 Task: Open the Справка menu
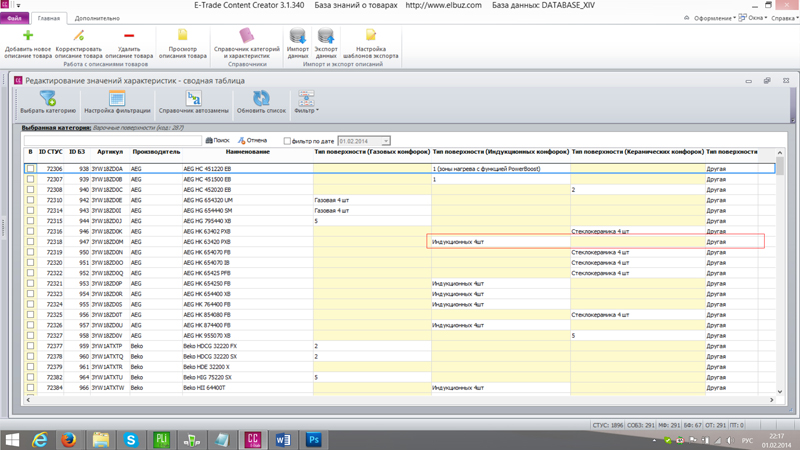point(785,18)
